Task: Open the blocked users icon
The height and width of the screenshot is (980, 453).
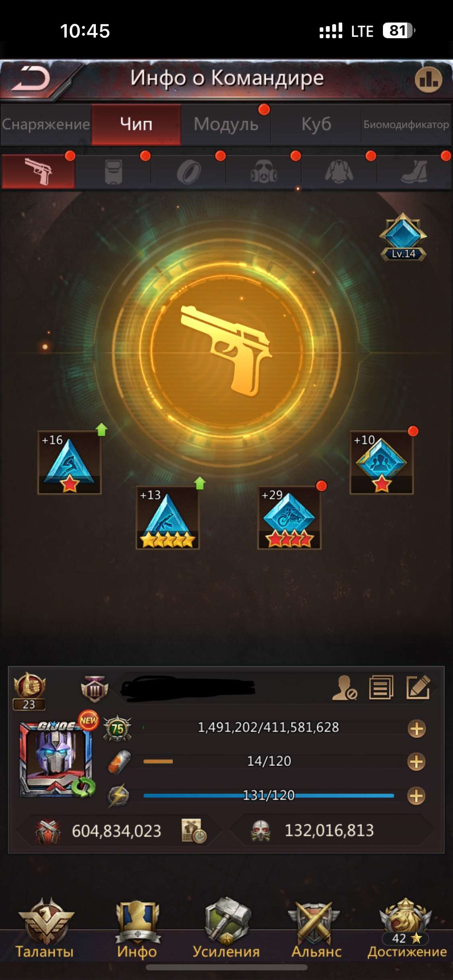Action: (344, 688)
